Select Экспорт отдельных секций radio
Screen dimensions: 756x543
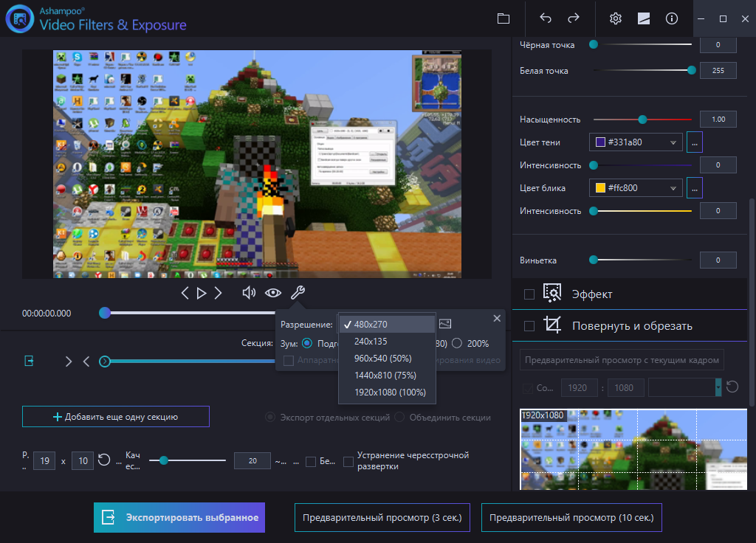point(270,418)
